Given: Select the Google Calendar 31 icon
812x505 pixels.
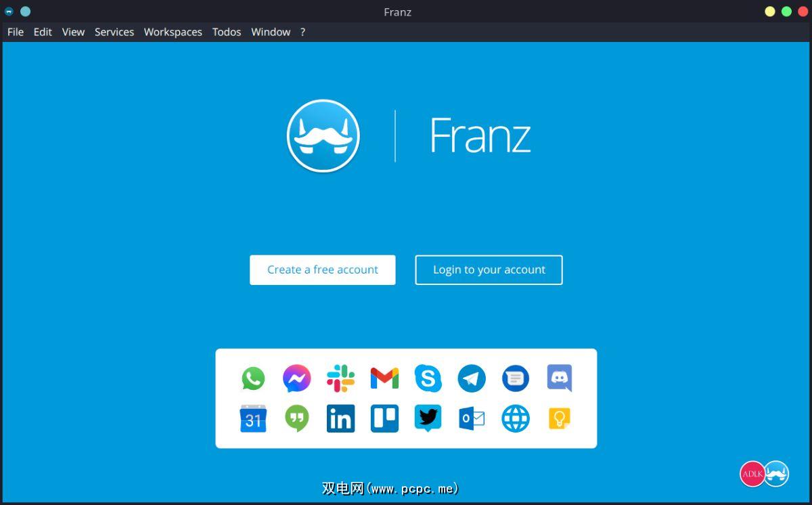Looking at the screenshot, I should pyautogui.click(x=253, y=419).
